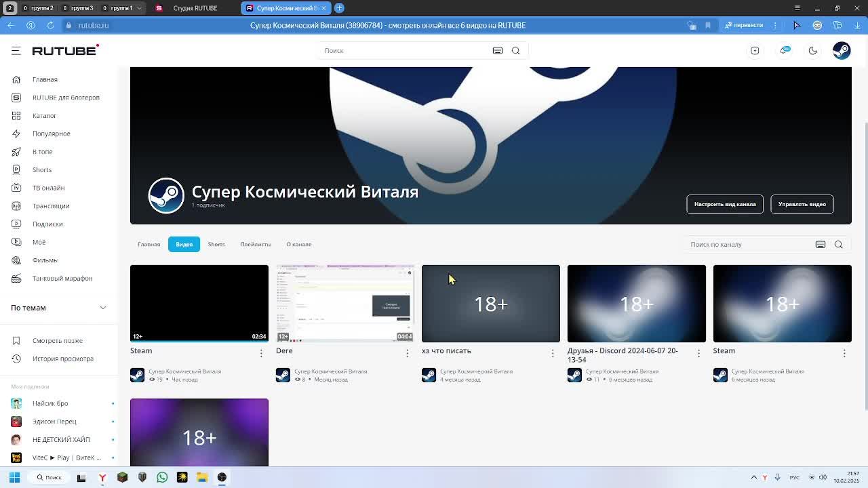Select the Видео channel tab

184,244
